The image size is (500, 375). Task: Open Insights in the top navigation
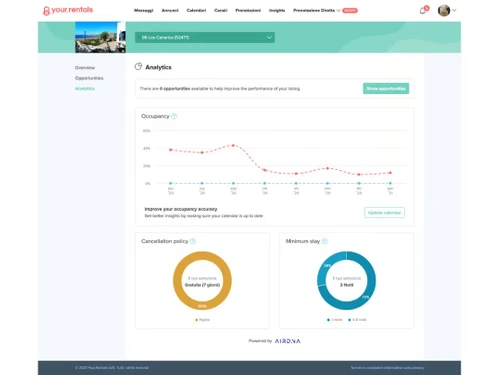(x=277, y=11)
